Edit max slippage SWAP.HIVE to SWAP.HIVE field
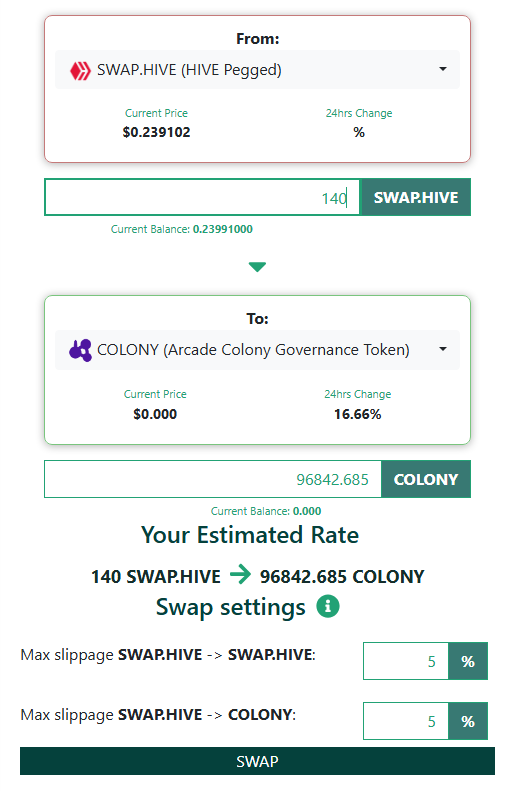 [406, 661]
